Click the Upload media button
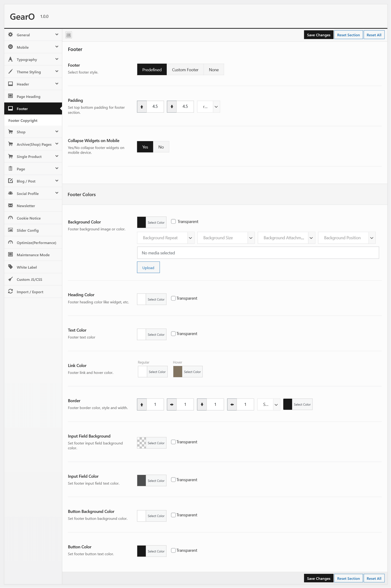 coord(148,268)
